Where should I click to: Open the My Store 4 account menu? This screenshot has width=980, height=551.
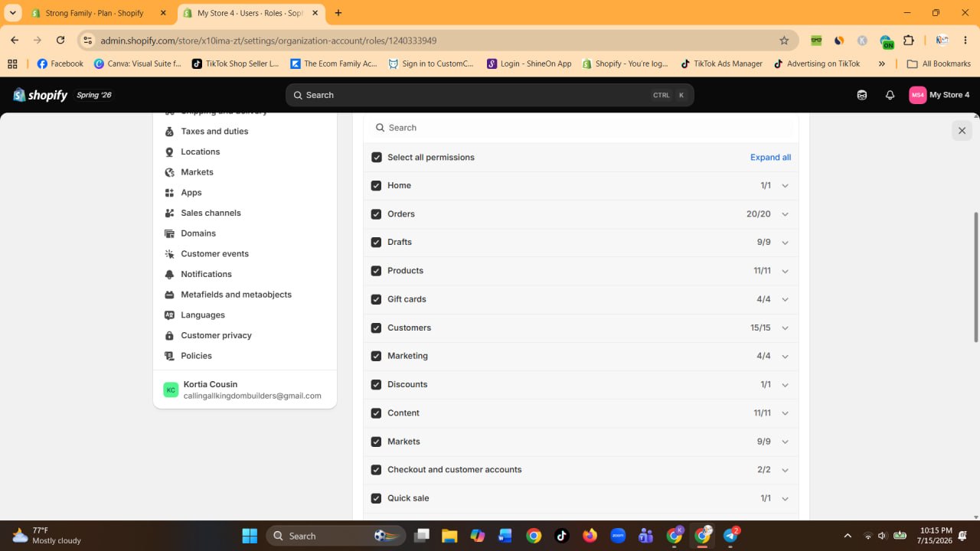[x=939, y=95]
